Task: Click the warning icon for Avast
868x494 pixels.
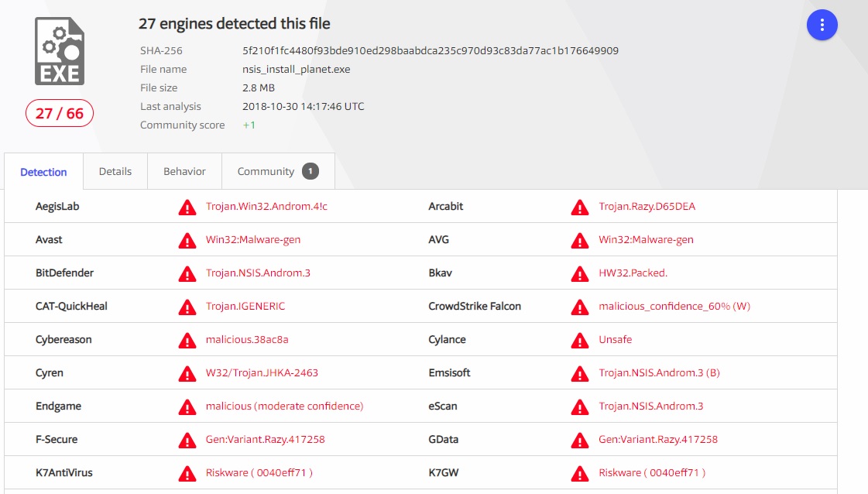Action: (x=187, y=240)
